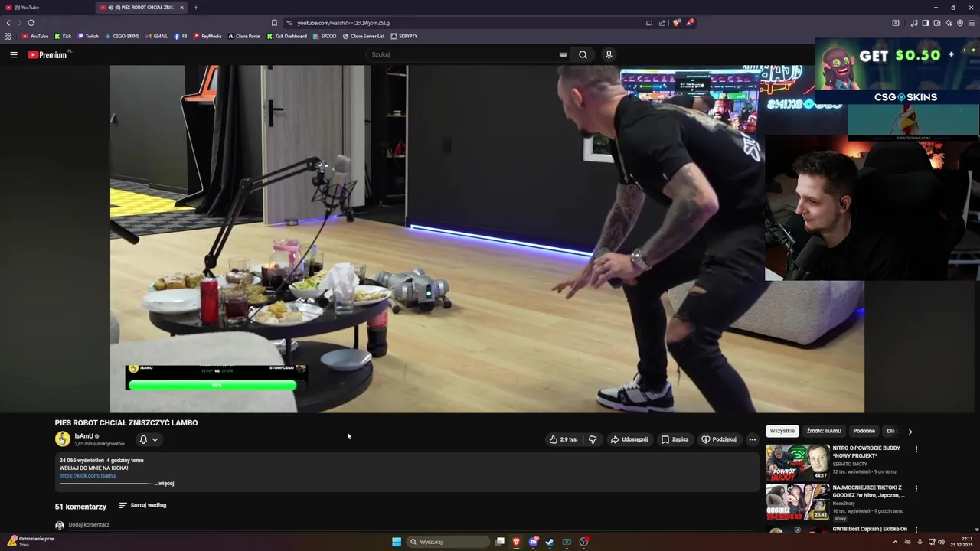Select Źródło: IsAmU filter chip
The width and height of the screenshot is (980, 551).
(x=824, y=431)
